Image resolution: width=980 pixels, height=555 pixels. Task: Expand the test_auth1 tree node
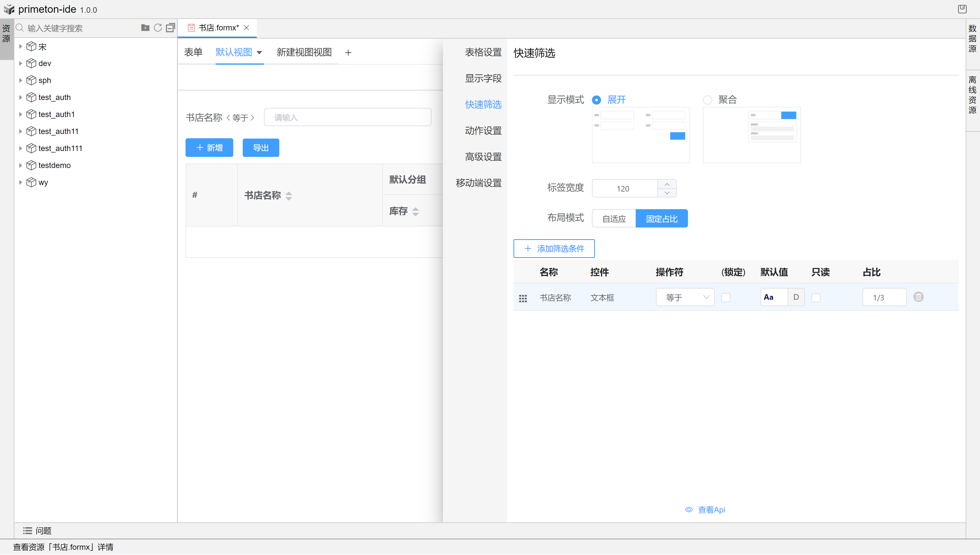[21, 114]
